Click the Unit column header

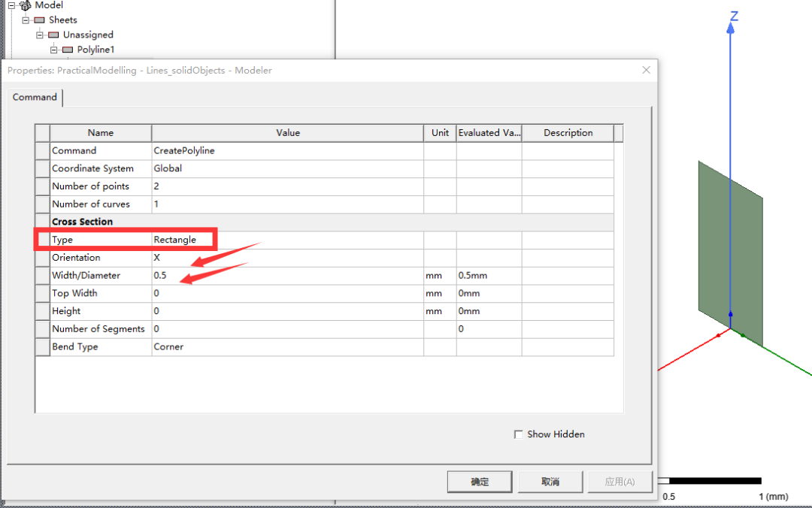click(x=440, y=133)
